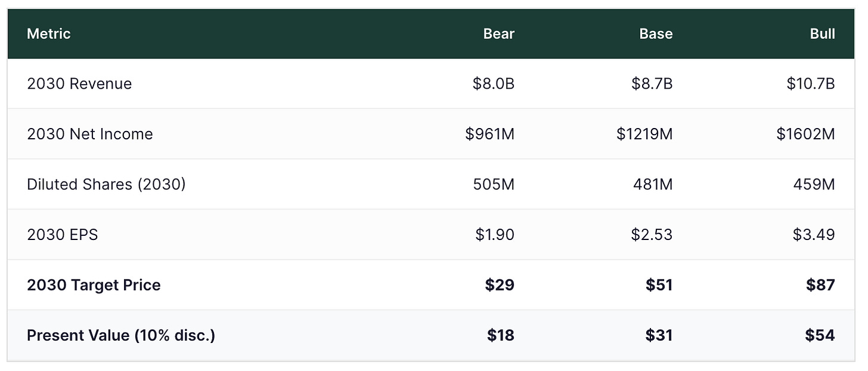Click the Bull column header

[x=822, y=34]
